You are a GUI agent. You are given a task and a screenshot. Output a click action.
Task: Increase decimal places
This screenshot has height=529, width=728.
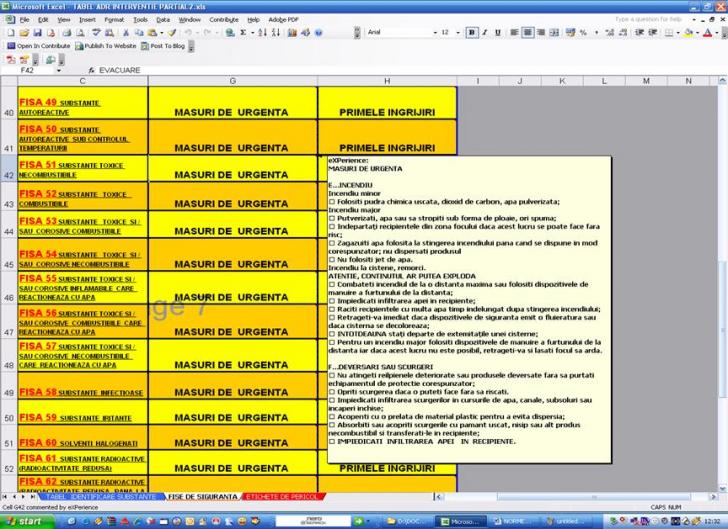(610, 33)
